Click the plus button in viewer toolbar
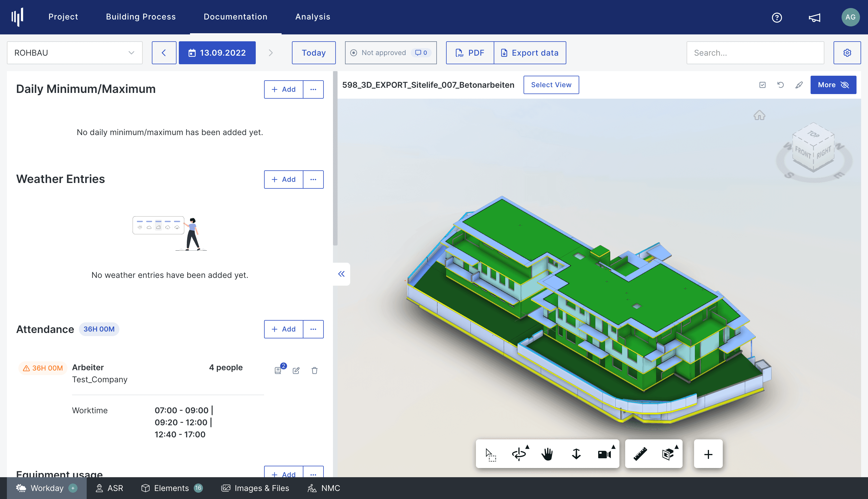Screen dimensions: 868x499 tap(708, 454)
